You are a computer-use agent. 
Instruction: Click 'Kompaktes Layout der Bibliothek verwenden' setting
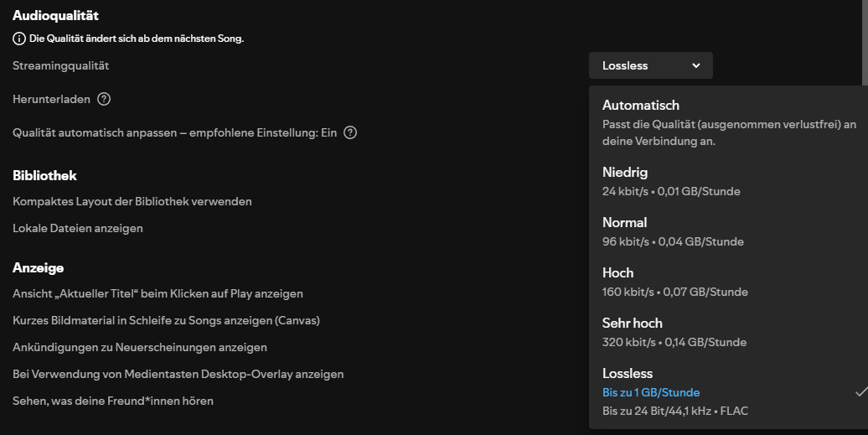[x=132, y=201]
